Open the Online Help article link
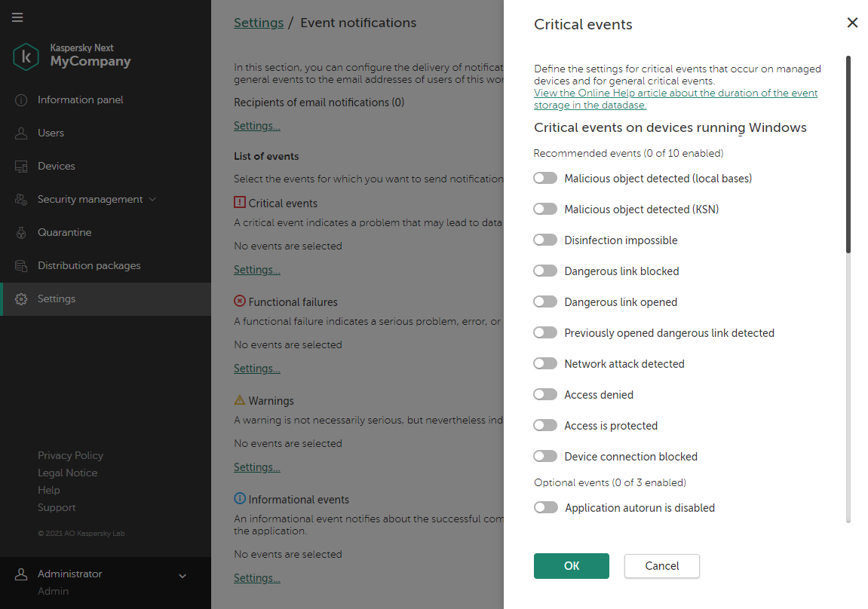Screen dimensions: 868x609 click(676, 99)
